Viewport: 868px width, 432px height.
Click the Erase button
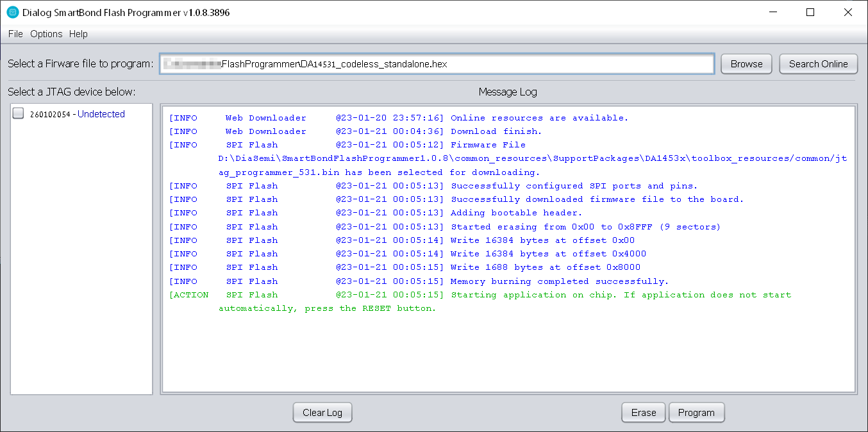[644, 413]
